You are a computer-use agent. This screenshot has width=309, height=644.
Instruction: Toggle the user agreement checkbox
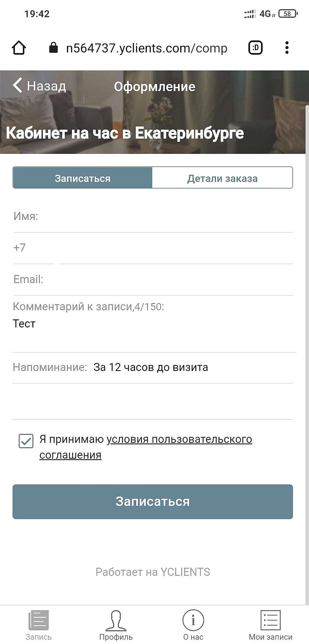(x=26, y=441)
